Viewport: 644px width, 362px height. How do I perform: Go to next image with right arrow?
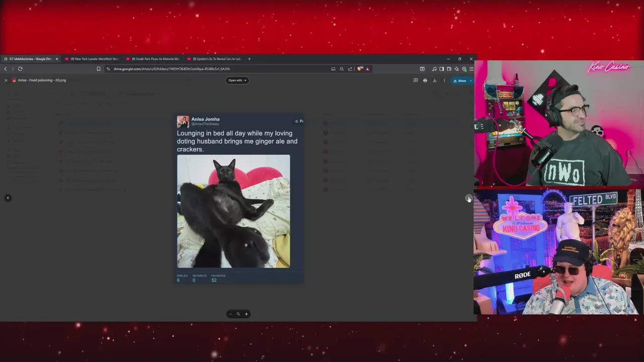pos(468,198)
